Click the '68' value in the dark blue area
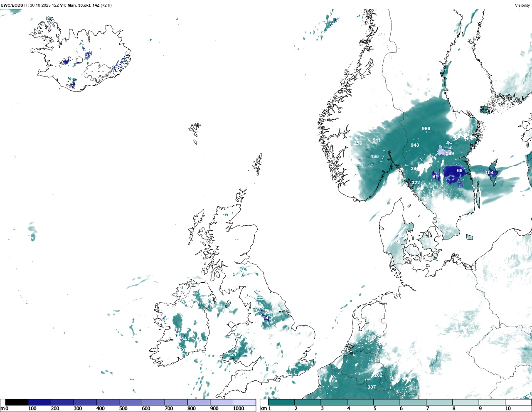Viewport: 532px width, 412px height. [460, 170]
